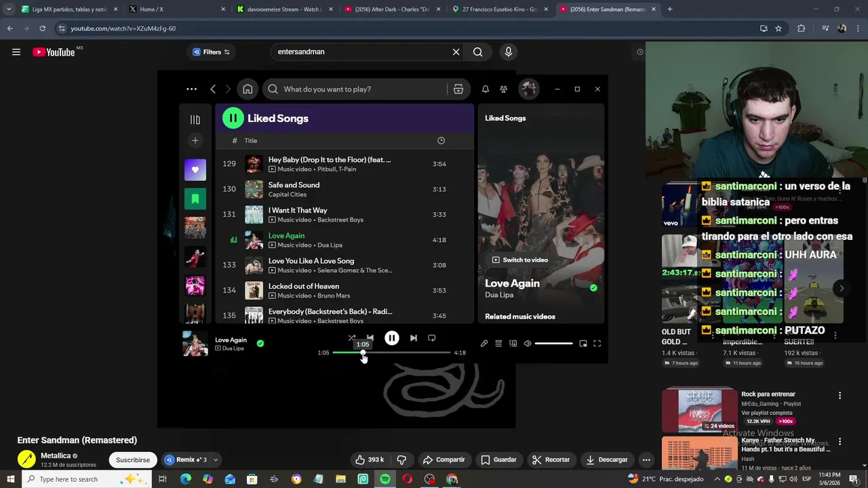The image size is (868, 488).
Task: Open Spotify friend activity icon
Action: click(503, 89)
